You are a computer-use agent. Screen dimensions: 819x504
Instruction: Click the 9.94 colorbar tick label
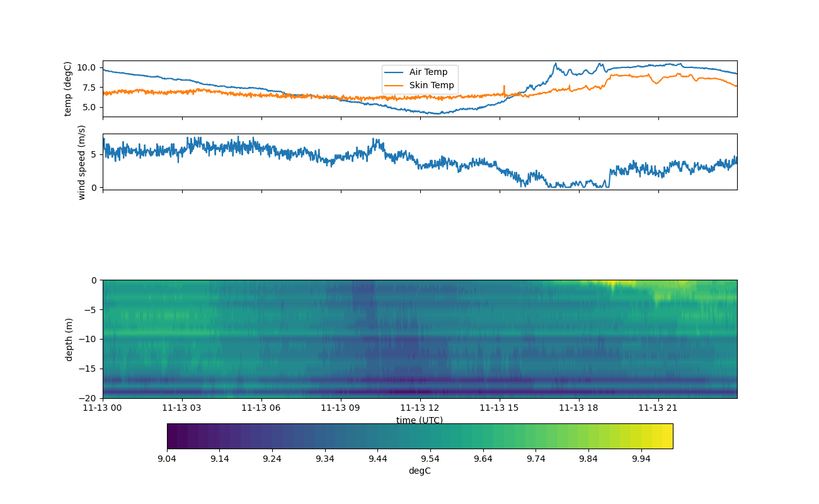click(641, 459)
